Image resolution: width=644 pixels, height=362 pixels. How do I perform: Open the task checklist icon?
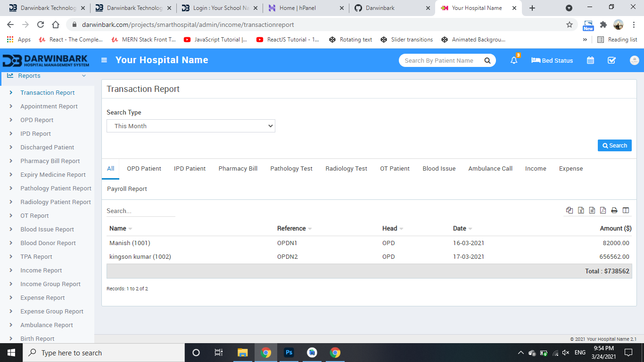(x=612, y=60)
